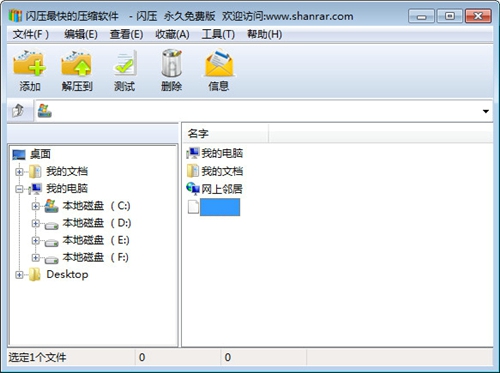Viewport: 500px width, 373px height.
Task: Select 我的电脑 text in file list
Action: (222, 153)
